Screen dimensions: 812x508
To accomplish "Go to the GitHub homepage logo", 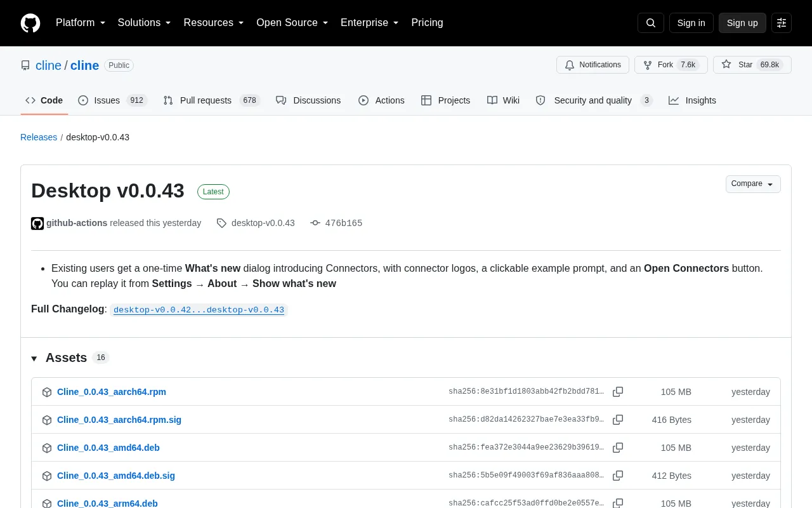I will [x=30, y=23].
